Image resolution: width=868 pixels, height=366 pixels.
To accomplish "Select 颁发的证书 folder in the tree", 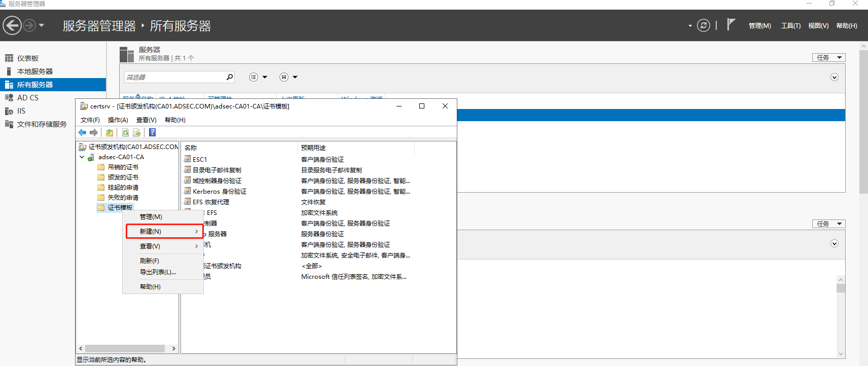I will tap(123, 177).
